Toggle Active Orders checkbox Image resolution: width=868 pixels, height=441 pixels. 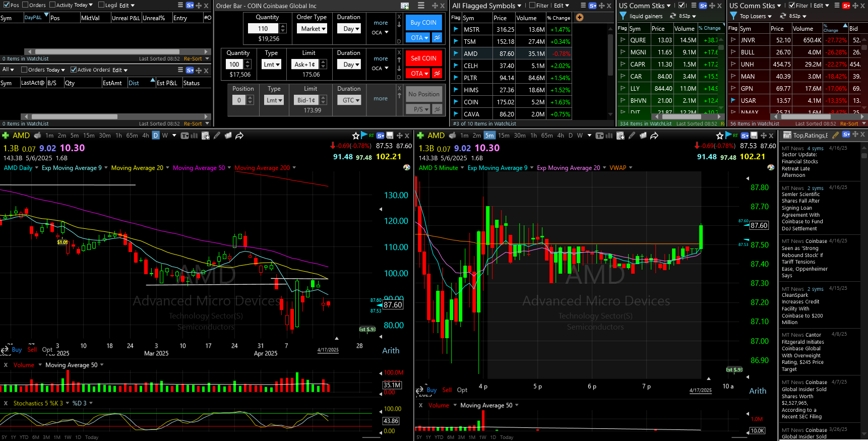(x=74, y=70)
